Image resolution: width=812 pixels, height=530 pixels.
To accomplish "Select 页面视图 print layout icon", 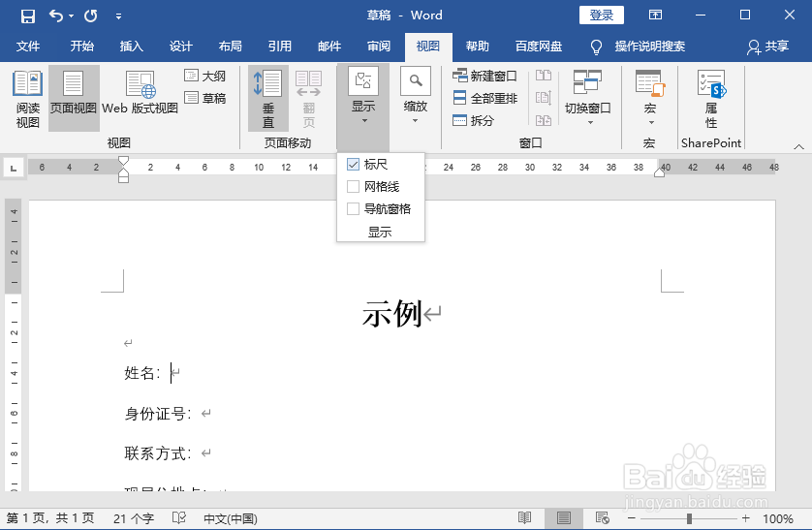I will coord(74,98).
